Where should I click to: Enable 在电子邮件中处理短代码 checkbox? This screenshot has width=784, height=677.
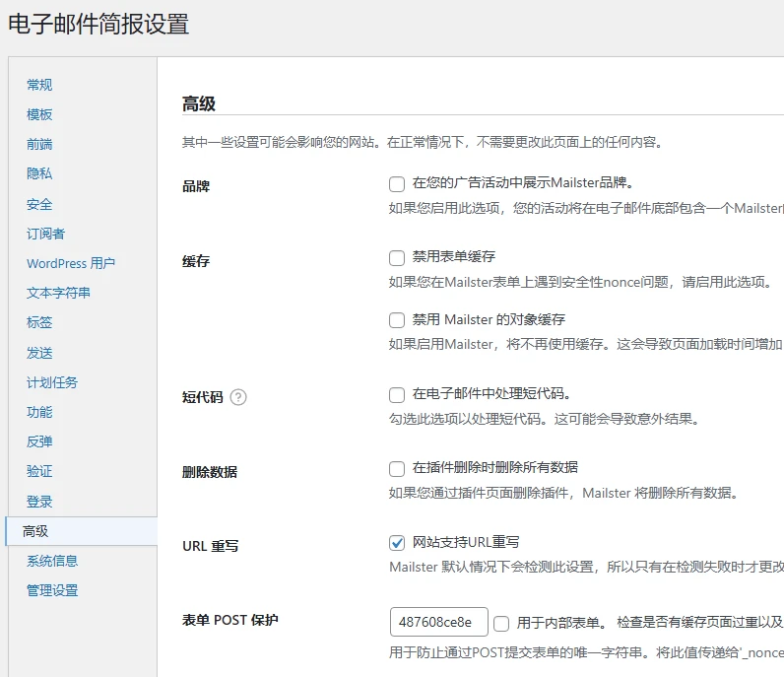pos(397,395)
